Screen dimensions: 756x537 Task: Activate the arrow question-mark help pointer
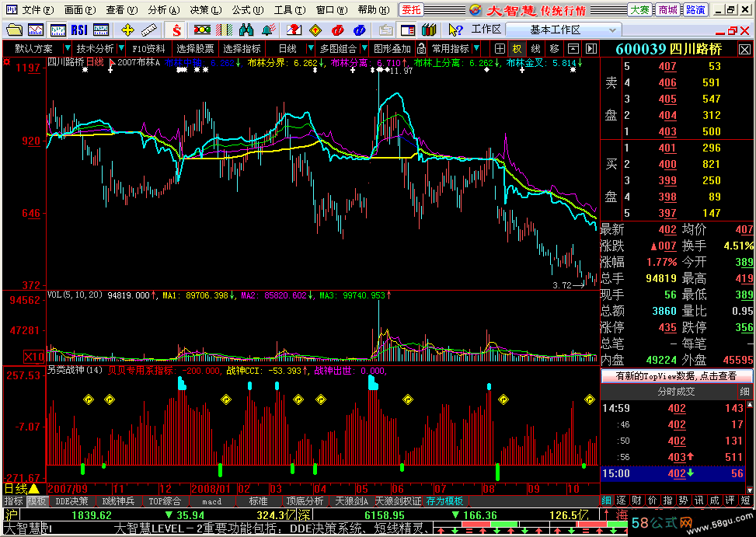455,30
